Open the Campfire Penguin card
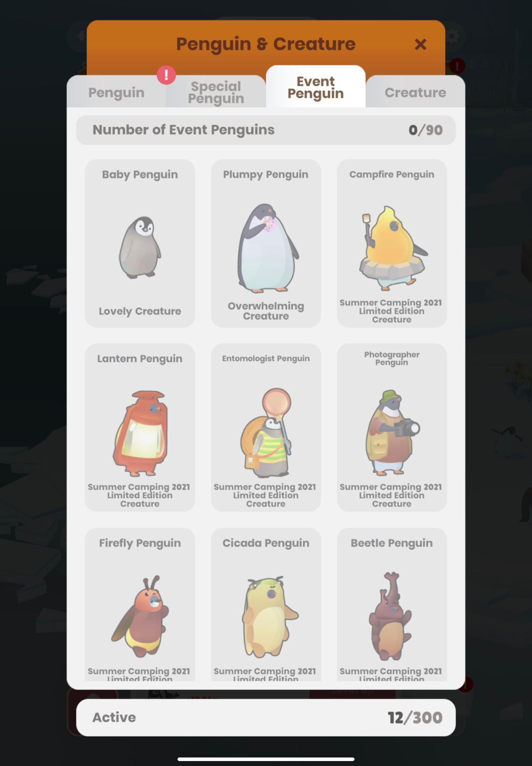The image size is (532, 766). [x=392, y=243]
